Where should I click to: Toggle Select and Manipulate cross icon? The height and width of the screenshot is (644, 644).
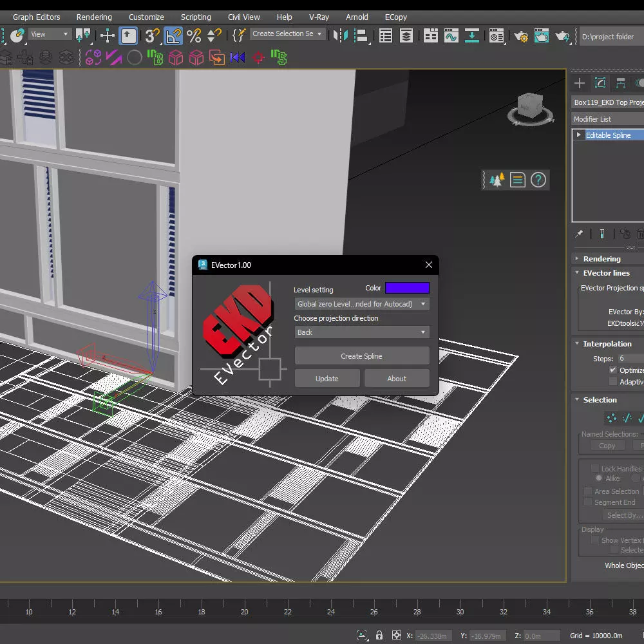pyautogui.click(x=107, y=35)
